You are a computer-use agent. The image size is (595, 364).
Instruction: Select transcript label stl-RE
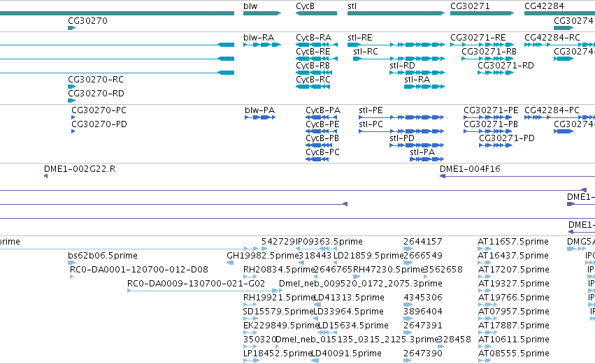point(360,38)
